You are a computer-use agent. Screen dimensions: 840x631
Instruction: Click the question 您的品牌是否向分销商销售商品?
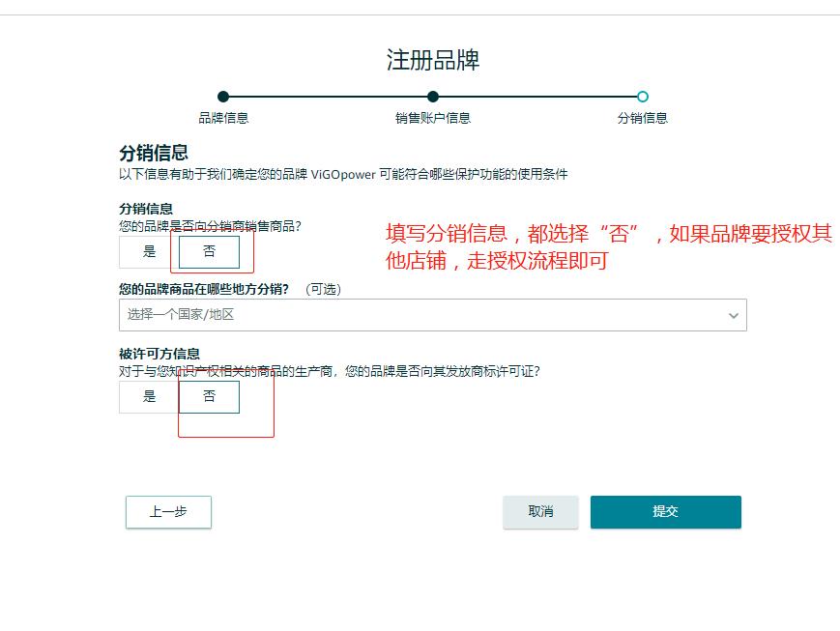[x=210, y=226]
